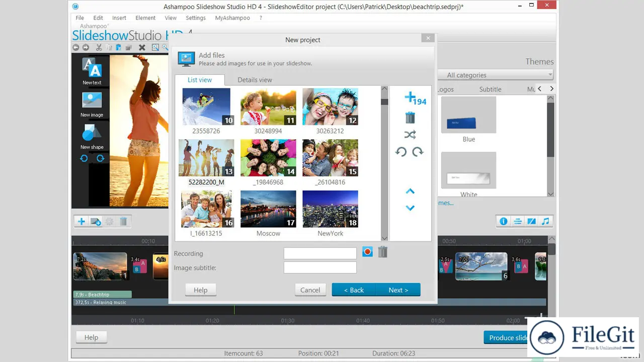Open the MyAshampoo menu
Viewport: 644px width, 362px height.
(x=232, y=18)
